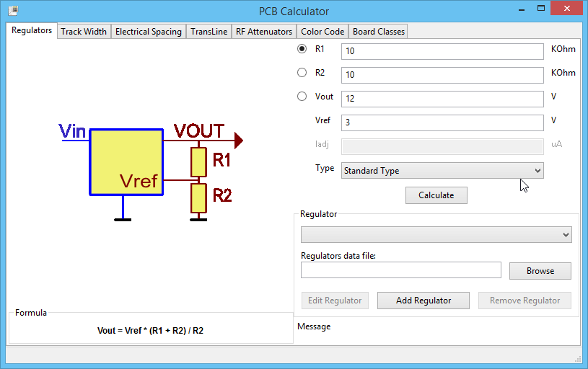Maximize the PCB Calculator window
Viewport: 588px width, 369px height.
click(x=541, y=8)
